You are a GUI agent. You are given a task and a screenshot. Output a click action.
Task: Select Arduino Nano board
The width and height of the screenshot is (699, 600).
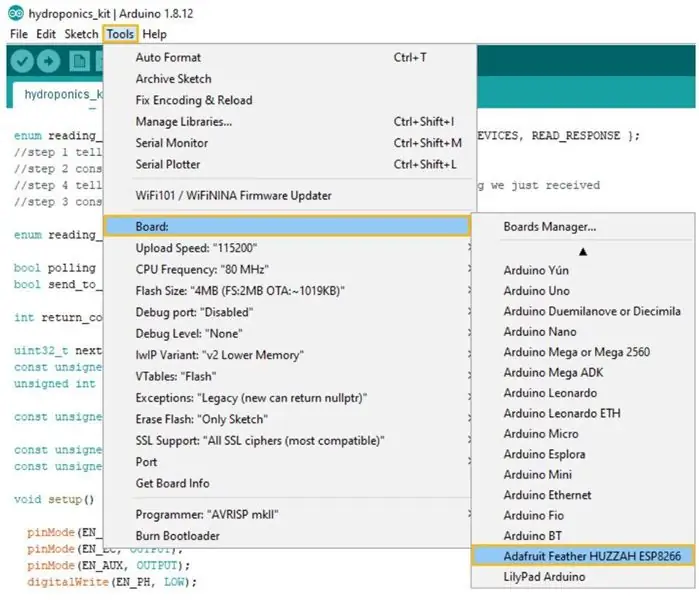(583, 332)
